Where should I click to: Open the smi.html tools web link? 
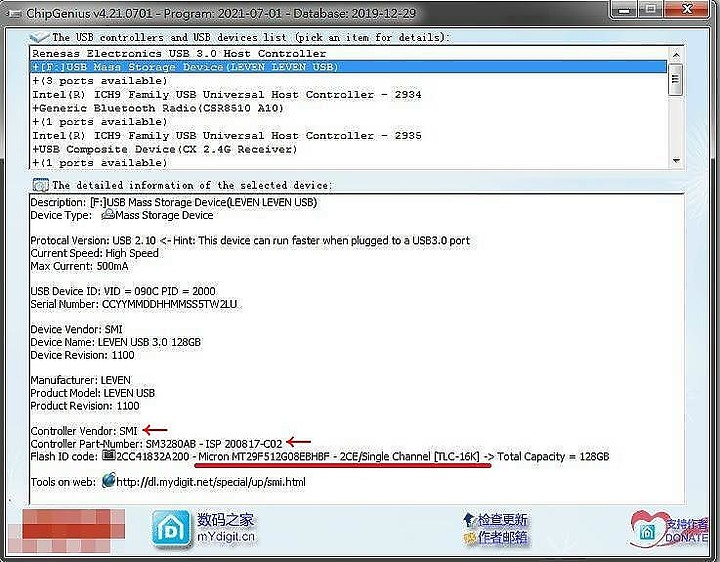click(x=211, y=482)
